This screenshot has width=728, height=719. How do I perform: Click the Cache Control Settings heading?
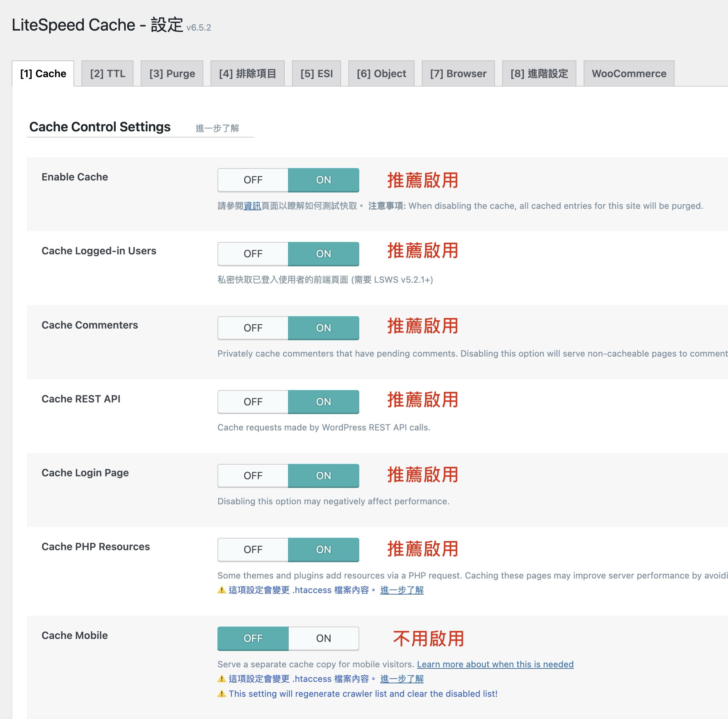pyautogui.click(x=100, y=127)
